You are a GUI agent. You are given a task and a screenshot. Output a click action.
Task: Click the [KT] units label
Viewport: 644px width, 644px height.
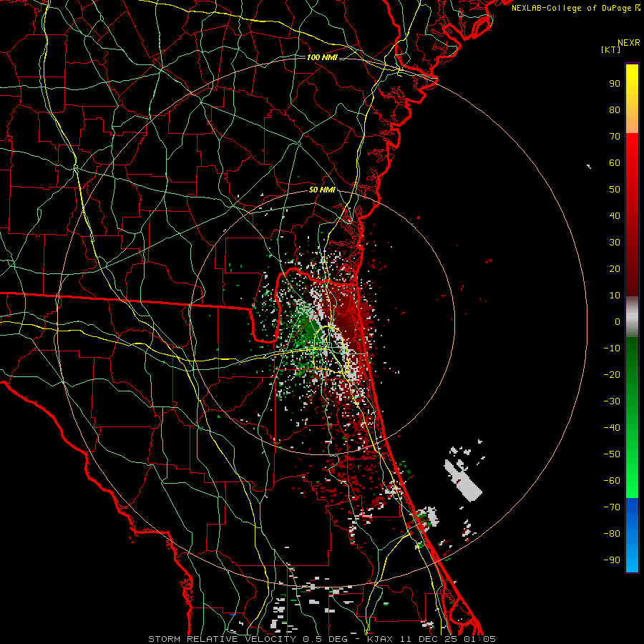click(x=611, y=49)
